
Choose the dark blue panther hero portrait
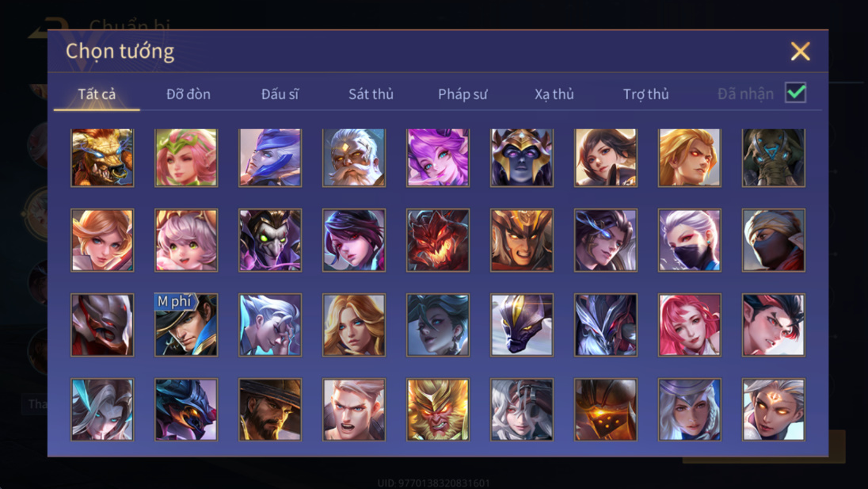tap(521, 325)
